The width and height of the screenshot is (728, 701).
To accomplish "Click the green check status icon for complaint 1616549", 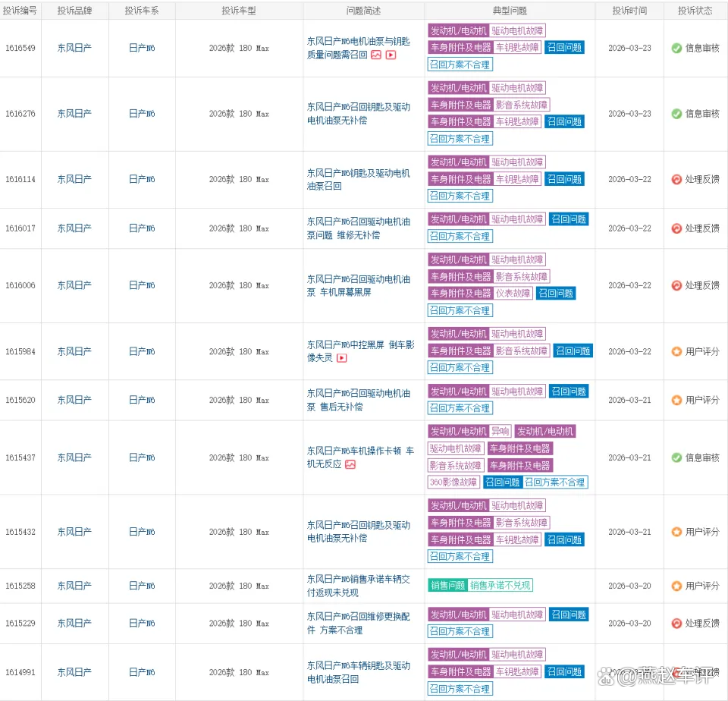I will pos(676,48).
